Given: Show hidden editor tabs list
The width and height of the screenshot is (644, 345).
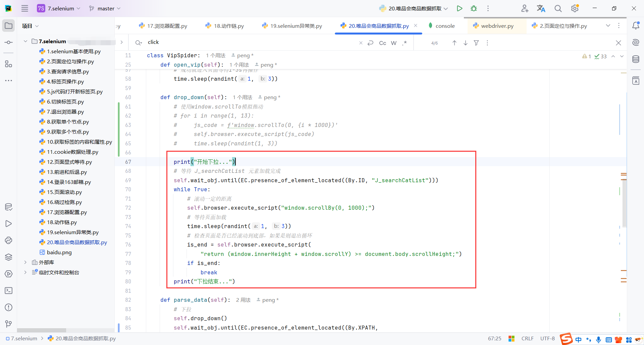Looking at the screenshot, I should [608, 26].
